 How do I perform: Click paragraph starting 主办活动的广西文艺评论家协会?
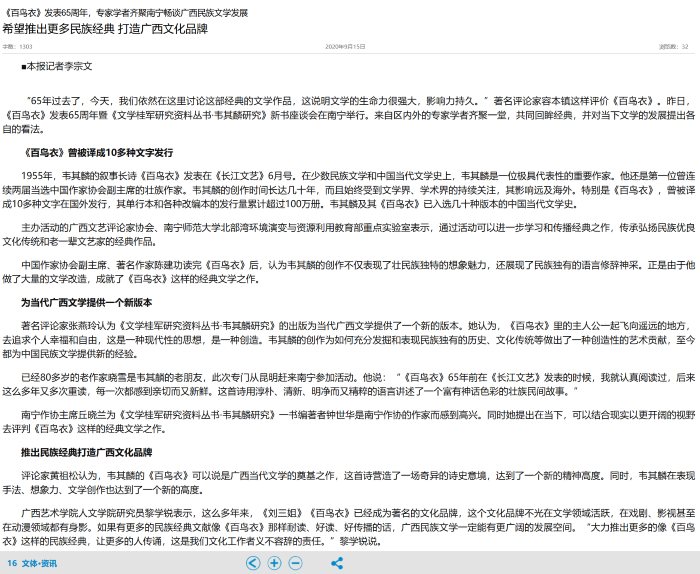349,235
